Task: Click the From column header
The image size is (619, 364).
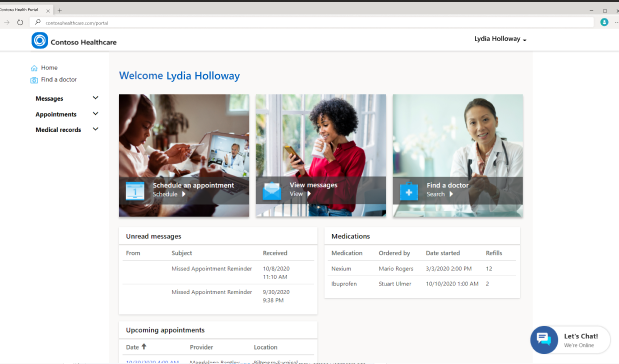Action: (x=133, y=253)
